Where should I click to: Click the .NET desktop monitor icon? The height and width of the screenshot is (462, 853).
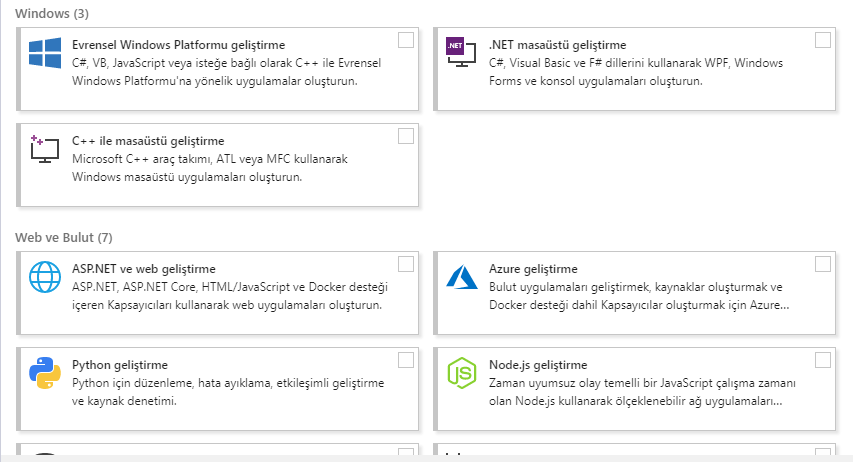461,52
